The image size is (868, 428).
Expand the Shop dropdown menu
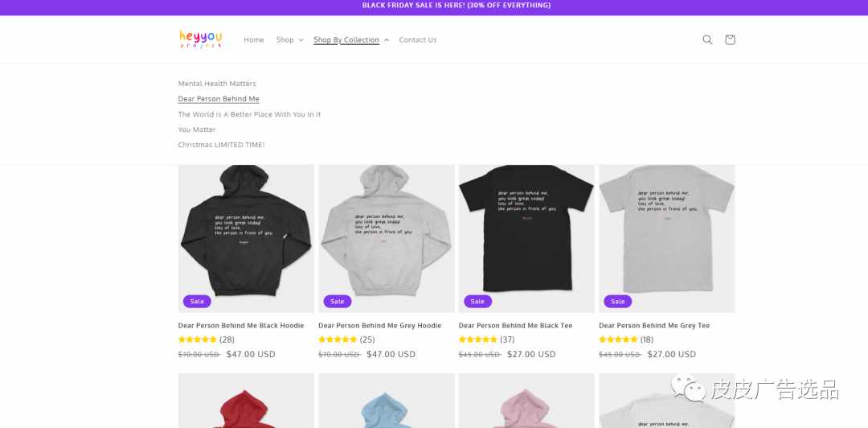click(x=289, y=39)
